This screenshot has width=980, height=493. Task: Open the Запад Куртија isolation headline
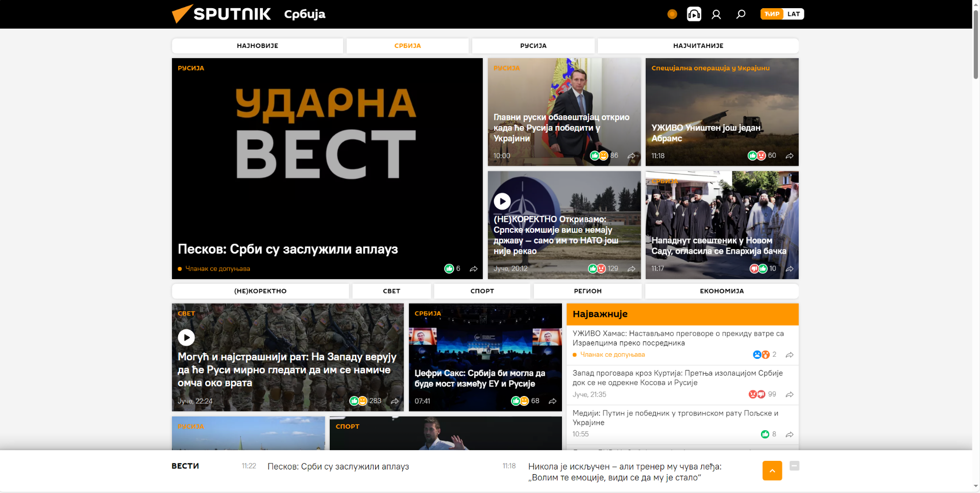click(677, 378)
